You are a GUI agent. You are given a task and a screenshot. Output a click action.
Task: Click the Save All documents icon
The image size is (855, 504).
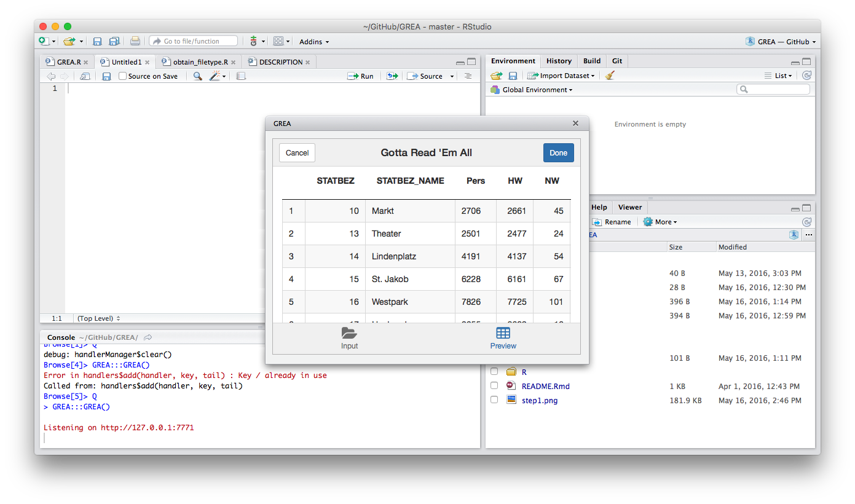point(114,41)
